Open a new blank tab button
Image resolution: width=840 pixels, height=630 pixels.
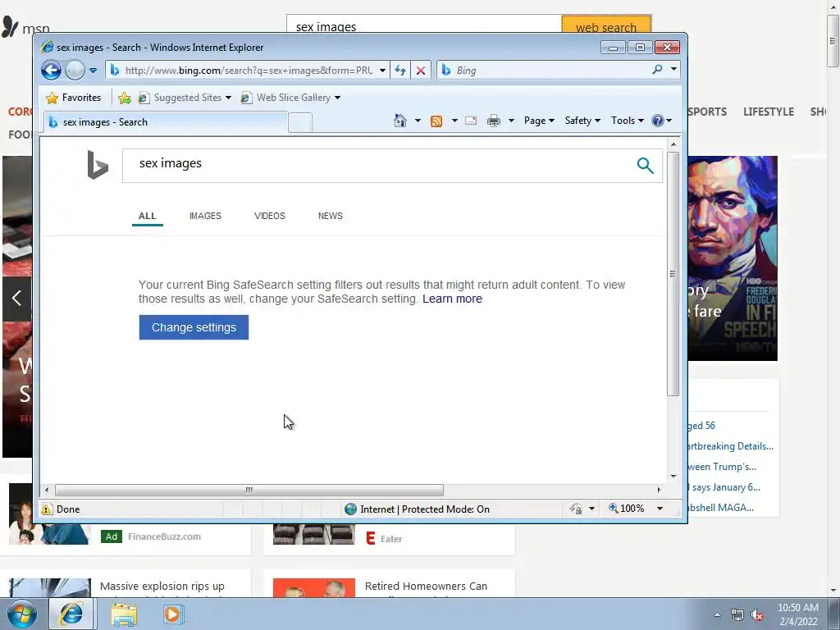(300, 123)
